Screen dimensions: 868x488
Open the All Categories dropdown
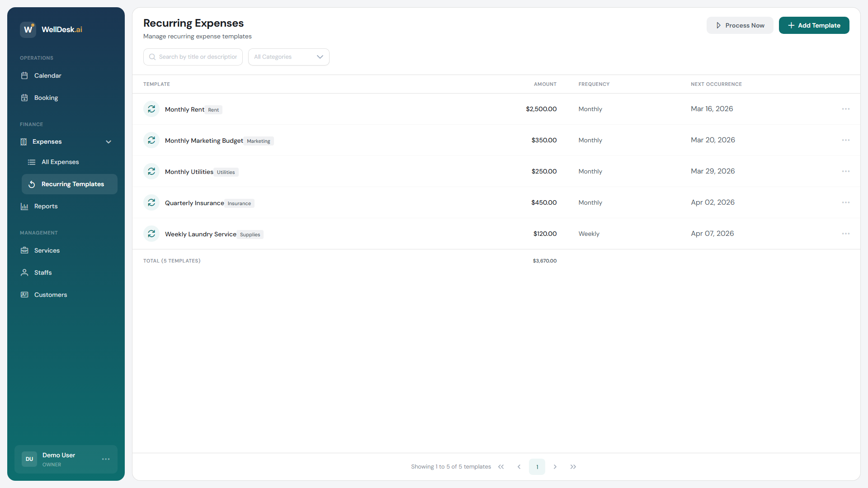click(288, 57)
